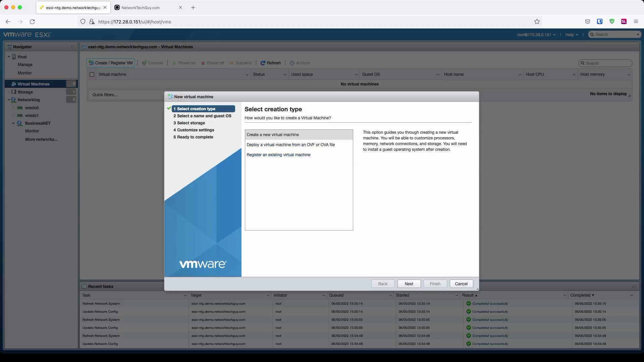Select Deploy from OVF or OVA file
The image size is (644, 362).
(290, 145)
